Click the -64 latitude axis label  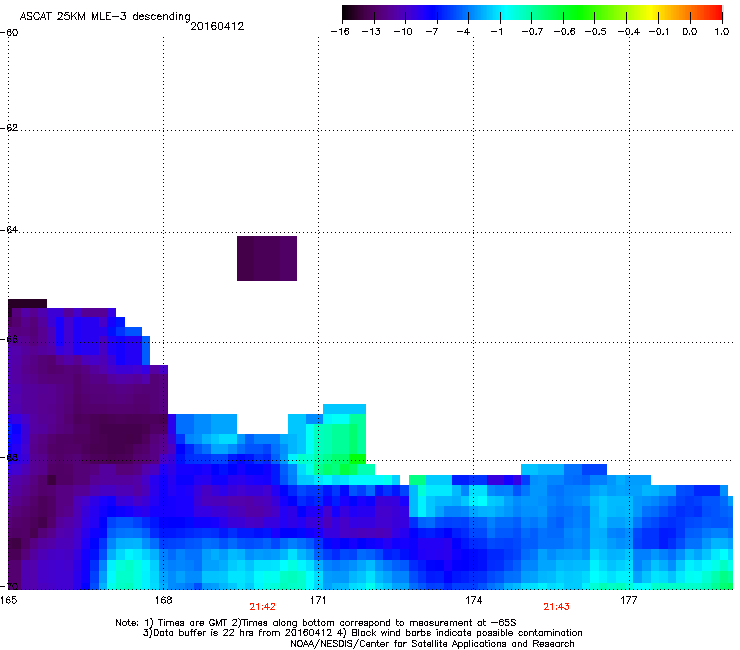tap(9, 230)
